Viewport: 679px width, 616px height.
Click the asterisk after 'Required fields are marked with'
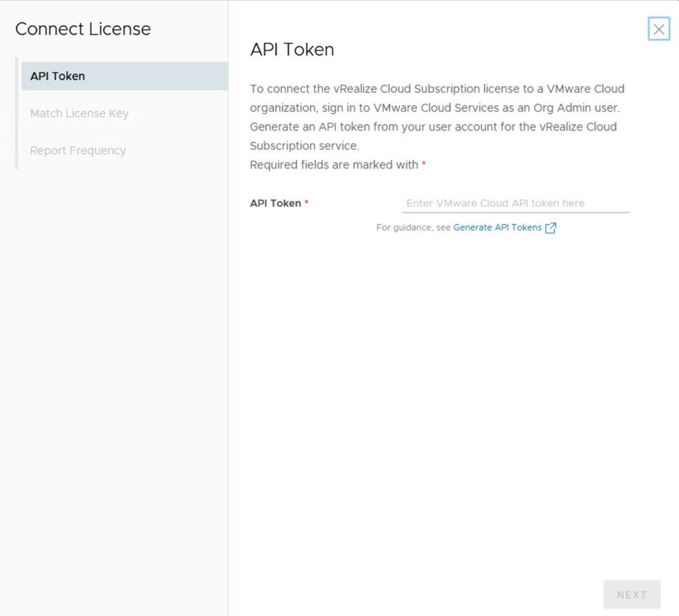click(424, 164)
